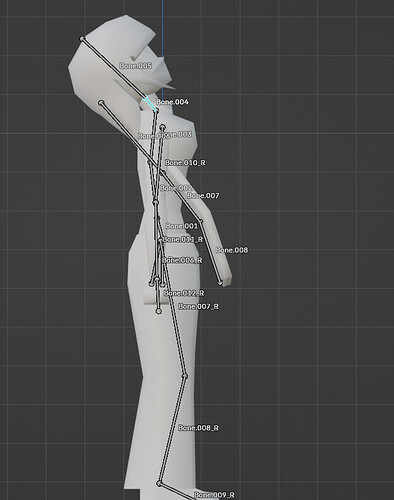Select elbow joint between Bone.007 and Bone.008
This screenshot has height=500, width=394.
click(201, 221)
